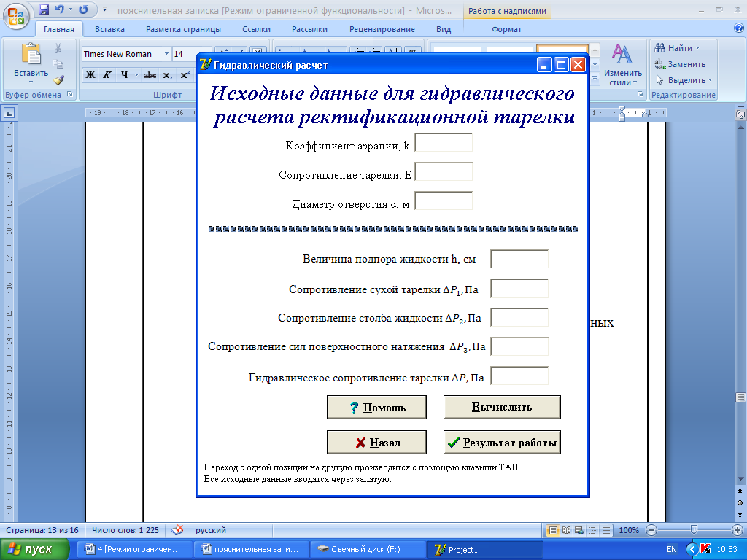Click Заменить replace button
This screenshot has height=560, width=747.
680,64
